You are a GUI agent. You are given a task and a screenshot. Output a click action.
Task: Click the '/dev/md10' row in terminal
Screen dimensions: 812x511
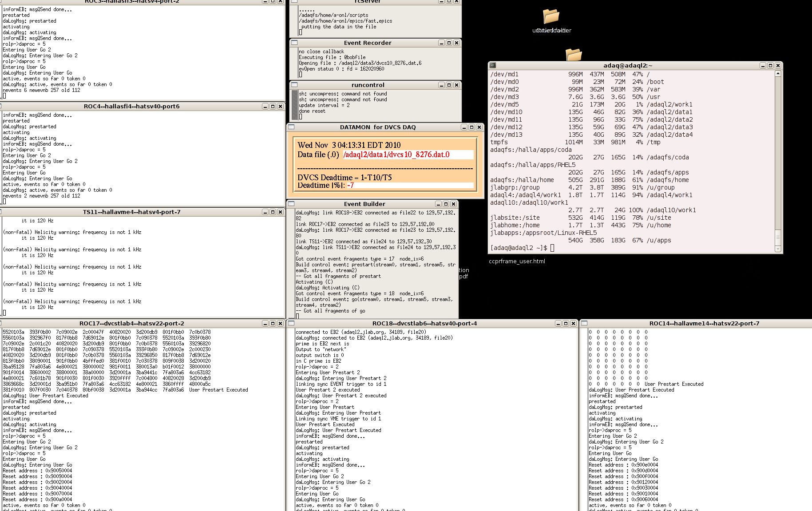(x=591, y=112)
